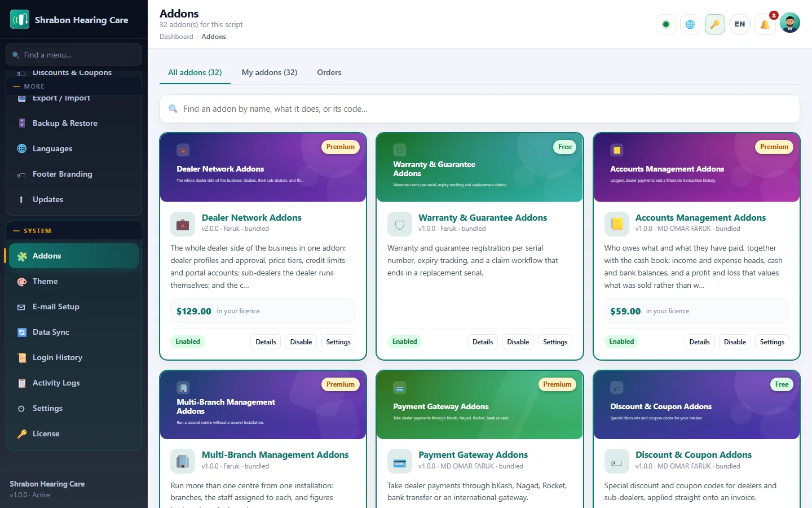Image resolution: width=812 pixels, height=508 pixels.
Task: Click the green status dot icon in header
Action: pos(666,24)
